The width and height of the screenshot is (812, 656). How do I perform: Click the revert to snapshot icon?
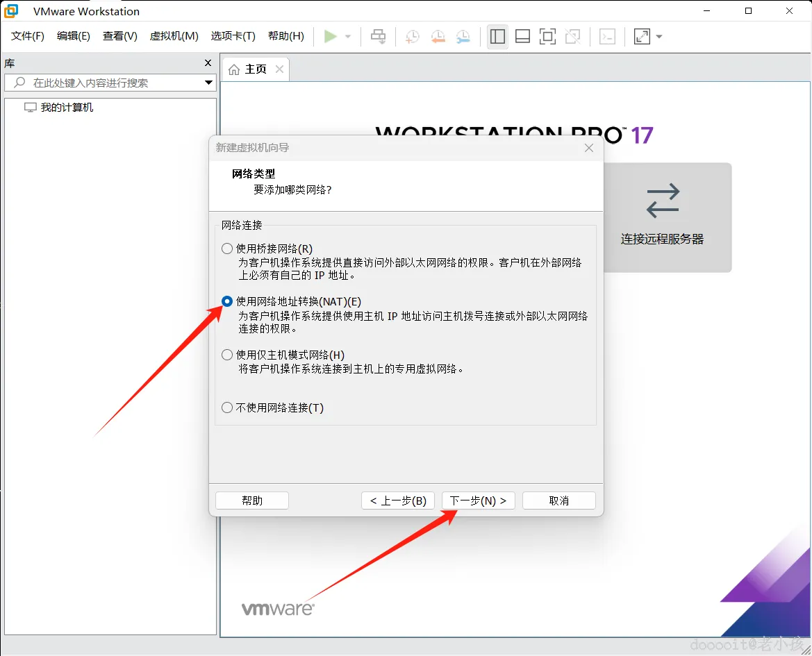[x=438, y=36]
